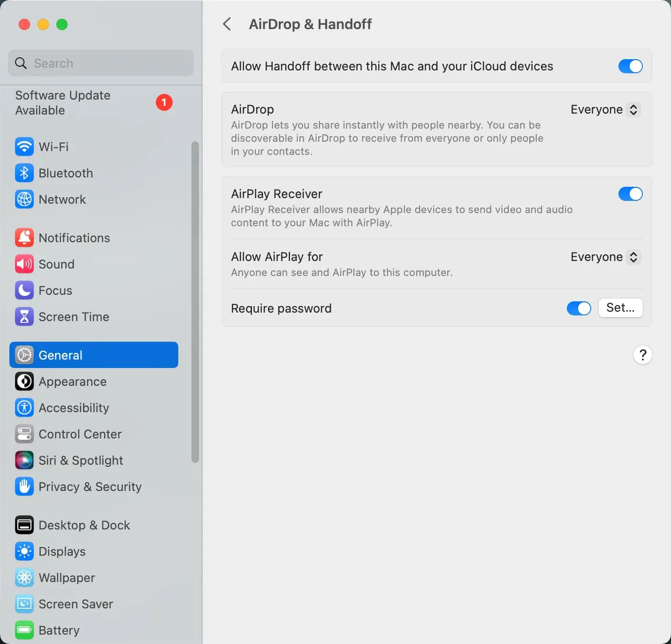Click the Battery icon

(x=24, y=630)
